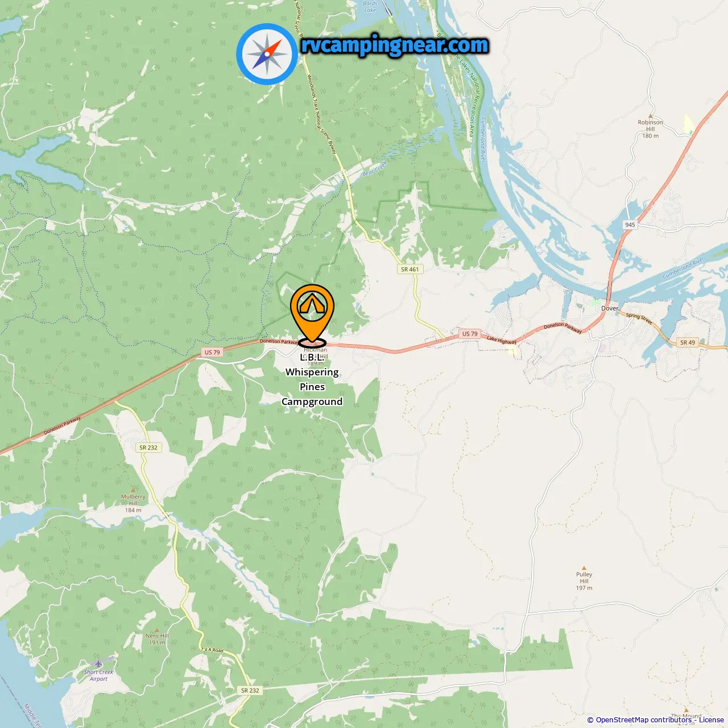728x728 pixels.
Task: Click the L.B.L. Whispering Pines Campground label
Action: pos(312,379)
